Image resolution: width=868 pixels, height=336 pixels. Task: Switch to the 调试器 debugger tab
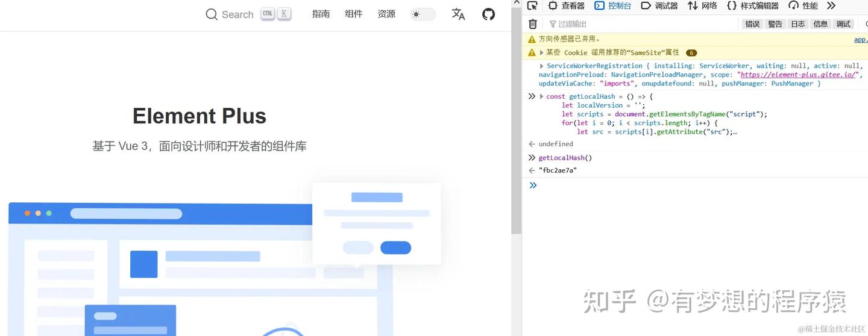[659, 5]
